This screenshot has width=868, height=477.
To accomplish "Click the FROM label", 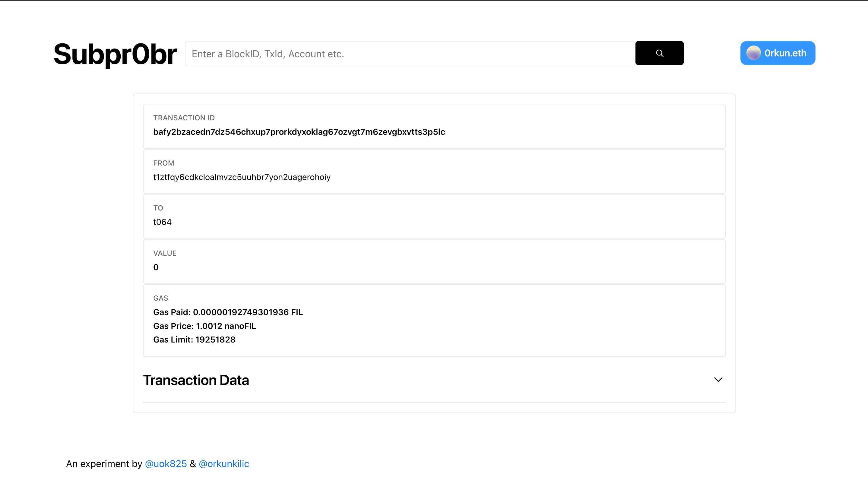I will 163,163.
